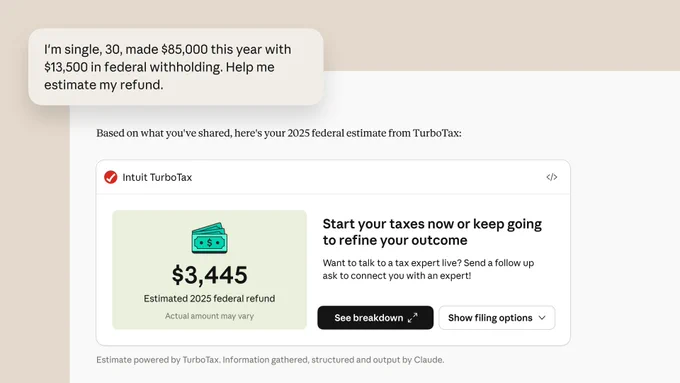The image size is (680, 383).
Task: Click the talk to a tax expert text
Action: pyautogui.click(x=428, y=269)
